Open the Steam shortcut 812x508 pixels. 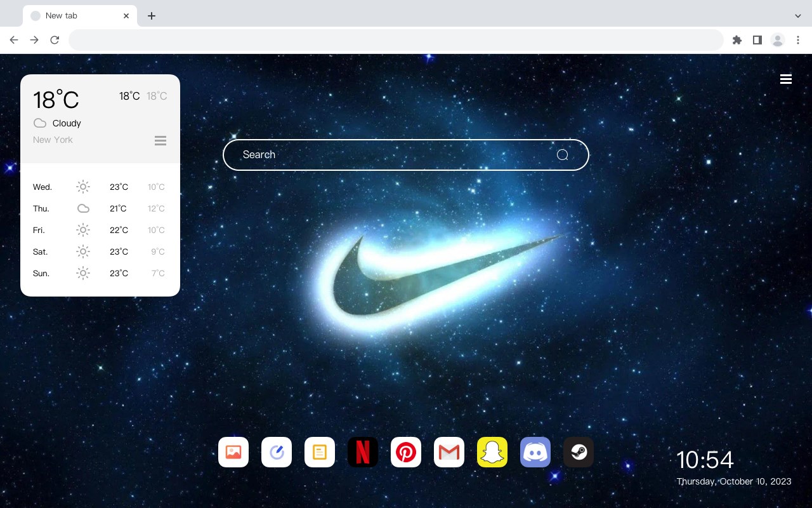(579, 452)
